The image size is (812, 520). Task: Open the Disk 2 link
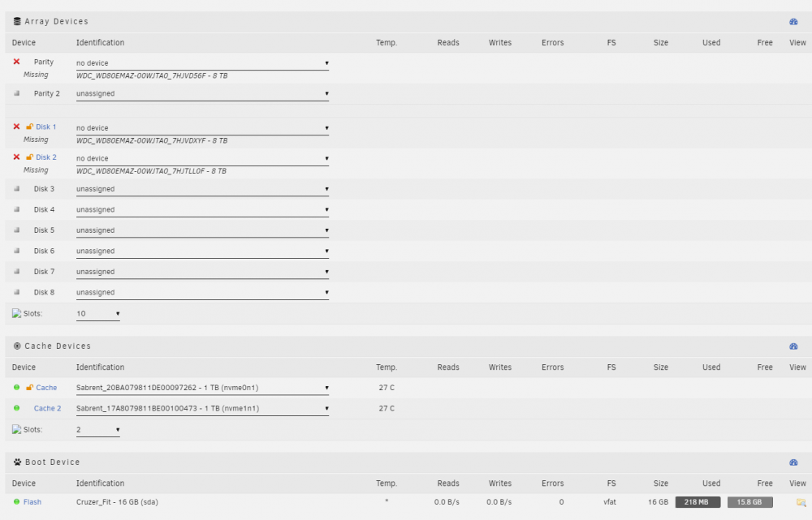coord(46,157)
